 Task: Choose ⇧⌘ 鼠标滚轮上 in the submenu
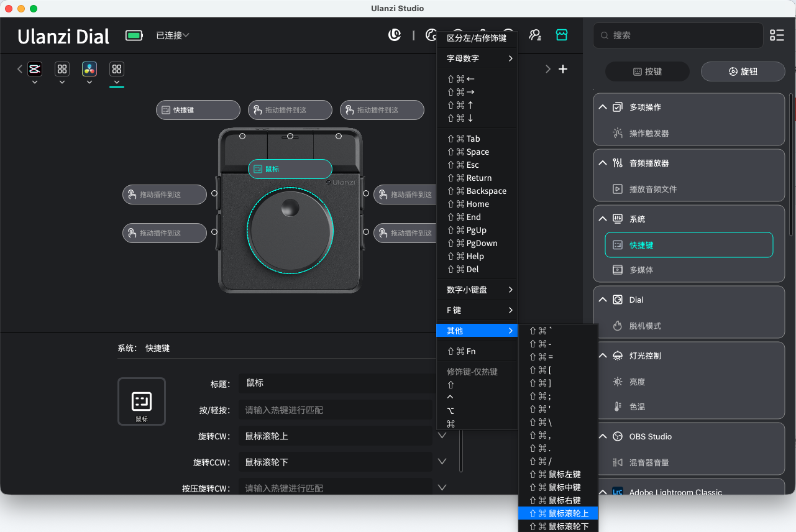tap(558, 513)
